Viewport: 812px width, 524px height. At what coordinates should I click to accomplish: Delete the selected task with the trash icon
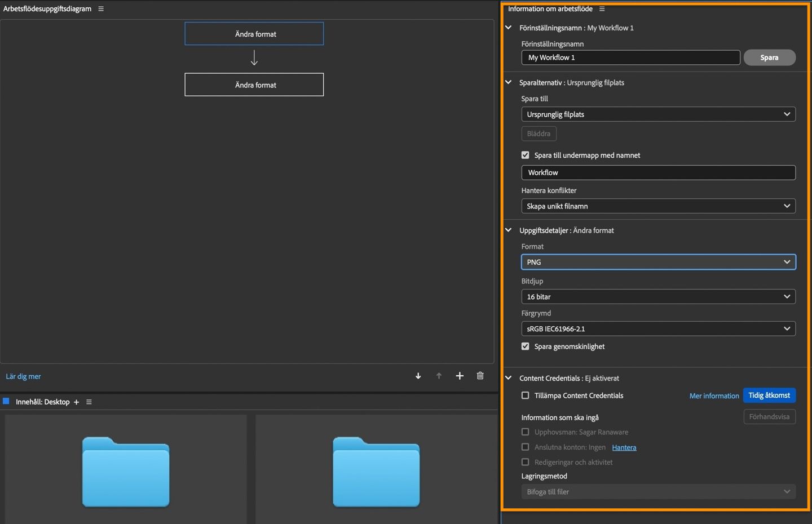coord(480,376)
